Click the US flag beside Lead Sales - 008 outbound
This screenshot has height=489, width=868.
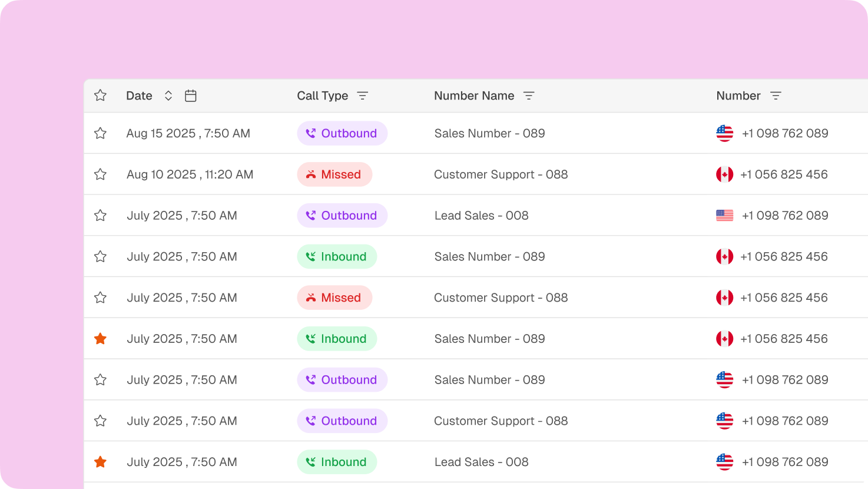click(724, 216)
